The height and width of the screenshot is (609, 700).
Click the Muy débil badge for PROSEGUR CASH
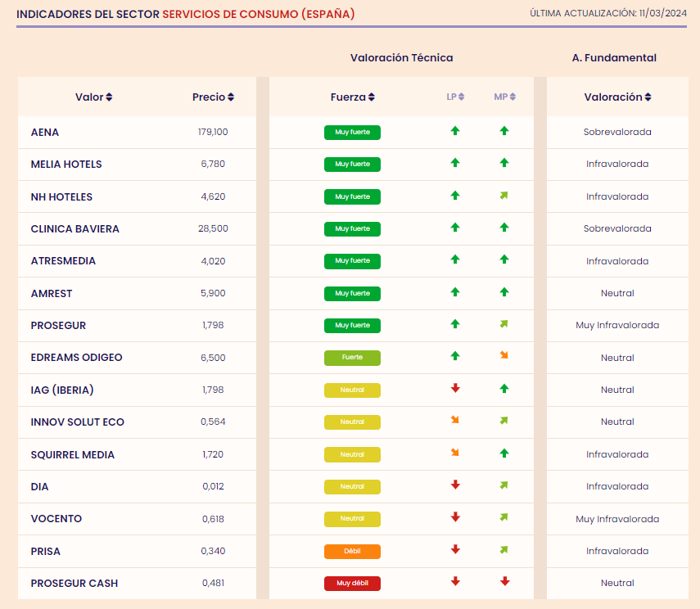coord(352,583)
